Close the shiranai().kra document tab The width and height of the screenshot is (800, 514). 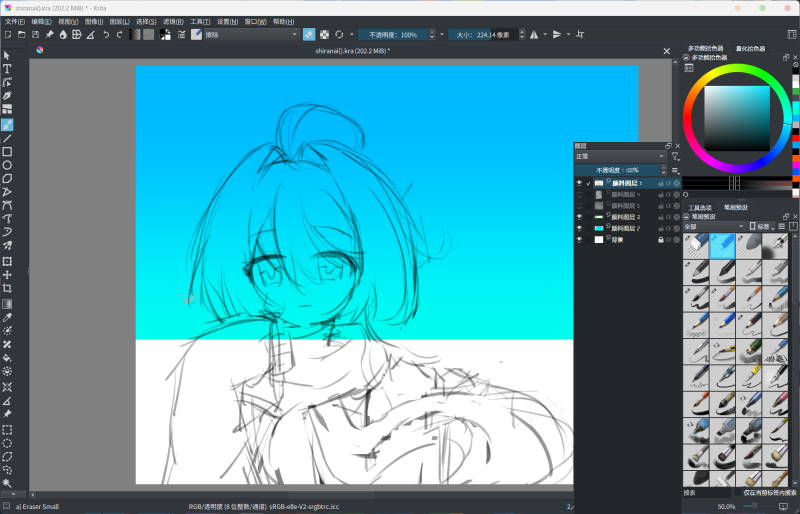pyautogui.click(x=666, y=51)
